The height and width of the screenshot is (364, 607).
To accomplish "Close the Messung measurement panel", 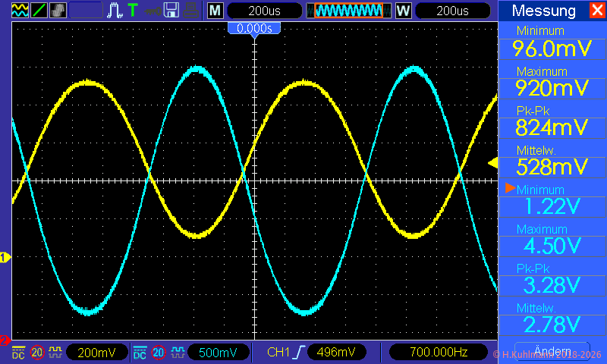I will tap(596, 11).
